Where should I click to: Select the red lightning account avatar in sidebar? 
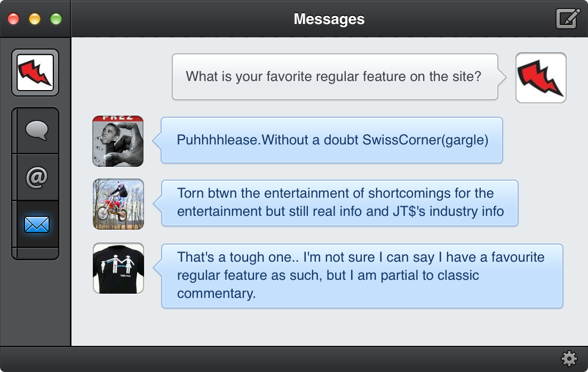click(x=35, y=72)
